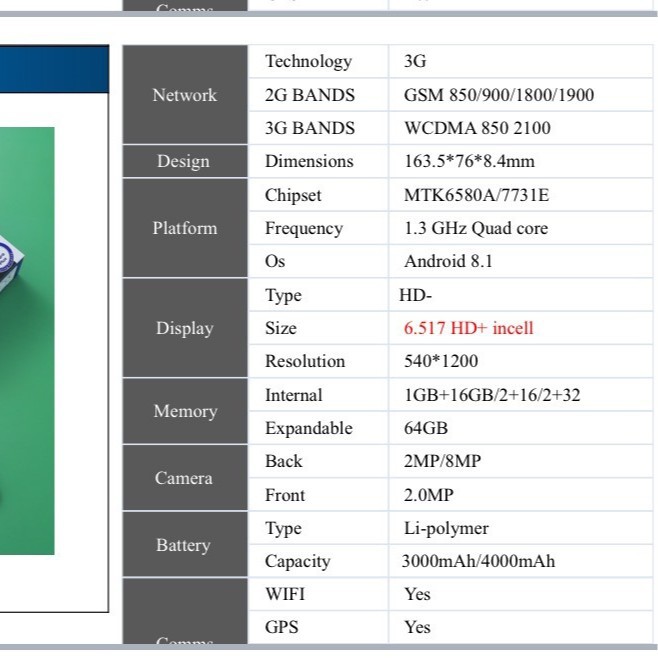Click the WCDMA 850 2100 value
The width and height of the screenshot is (658, 658).
(477, 128)
